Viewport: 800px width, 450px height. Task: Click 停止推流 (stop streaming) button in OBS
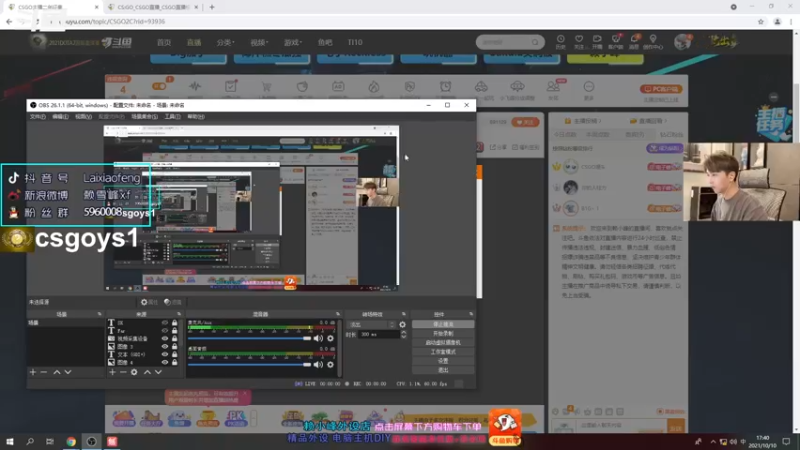point(443,324)
